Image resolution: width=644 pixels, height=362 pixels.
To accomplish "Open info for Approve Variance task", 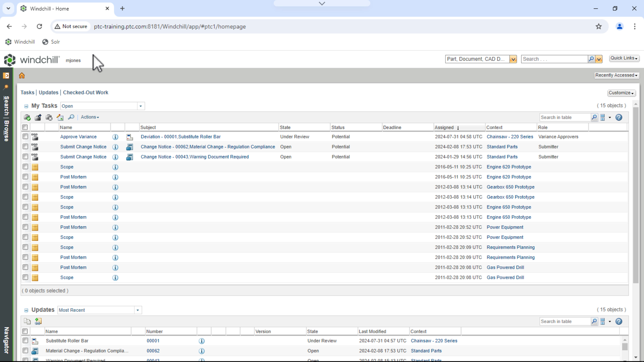I will pos(115,137).
